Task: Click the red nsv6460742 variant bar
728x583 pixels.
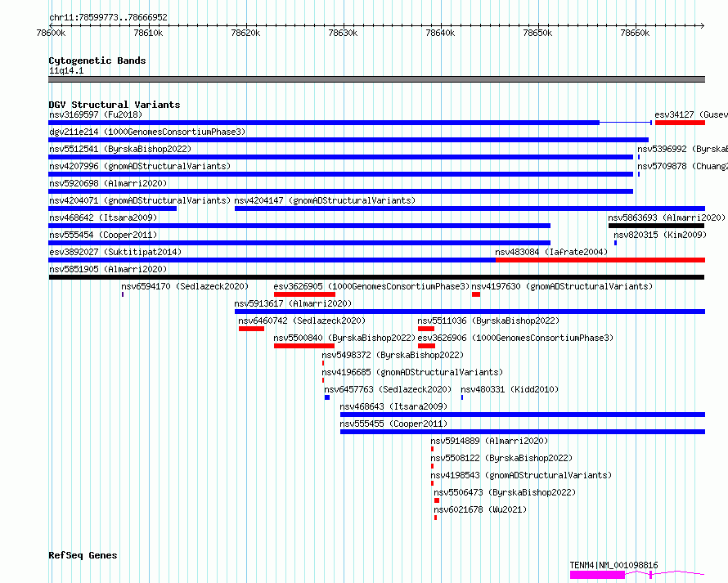Action: [x=251, y=329]
